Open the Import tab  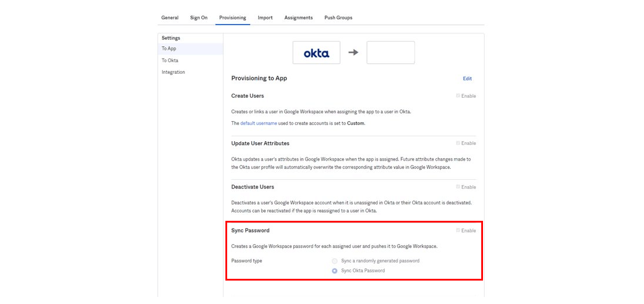[265, 18]
